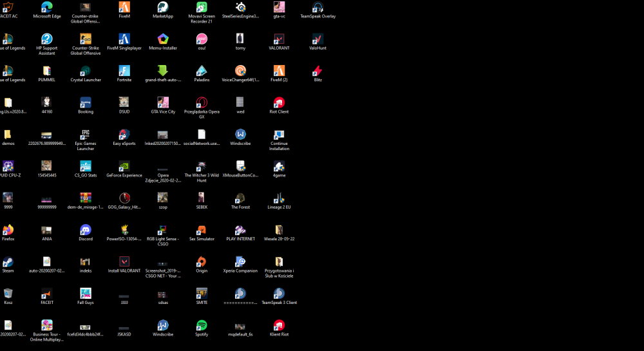Select the 44160 image file
644x351 pixels.
coord(47,102)
